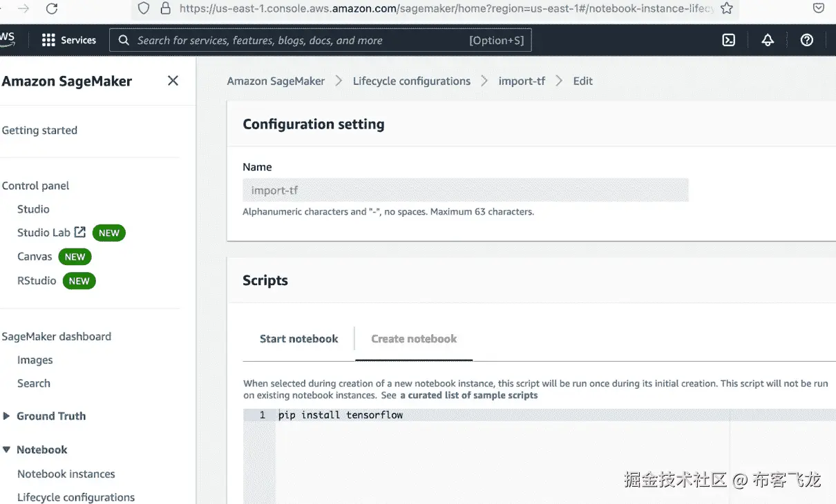The width and height of the screenshot is (836, 504).
Task: Click the AWS logo
Action: 7,39
